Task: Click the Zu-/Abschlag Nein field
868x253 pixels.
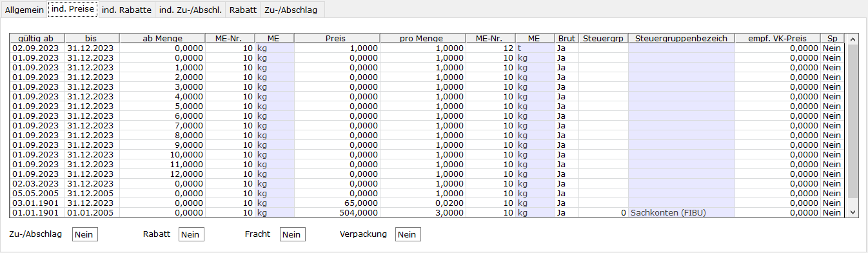Action: coord(85,234)
